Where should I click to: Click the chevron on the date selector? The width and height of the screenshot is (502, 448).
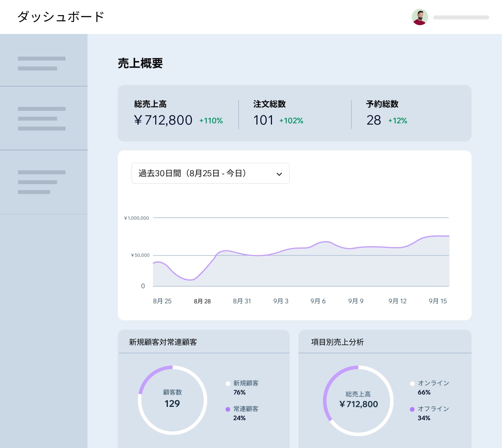click(x=279, y=174)
